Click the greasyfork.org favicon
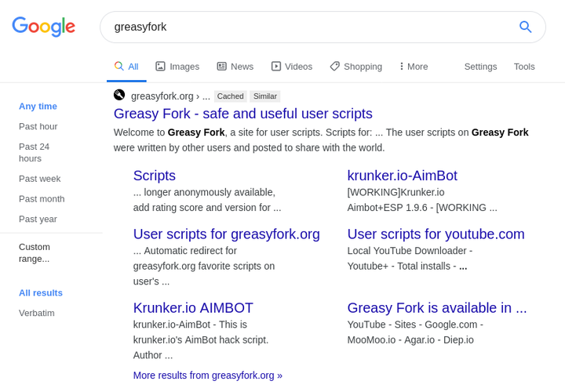Image resolution: width=565 pixels, height=392 pixels. point(119,95)
